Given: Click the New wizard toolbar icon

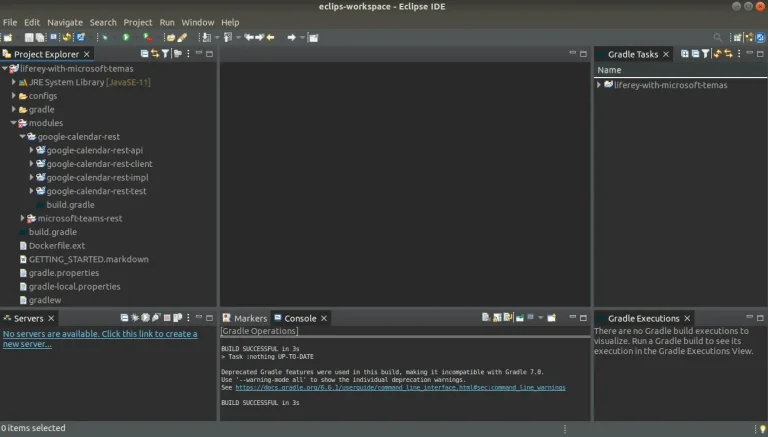Looking at the screenshot, I should click(8, 37).
